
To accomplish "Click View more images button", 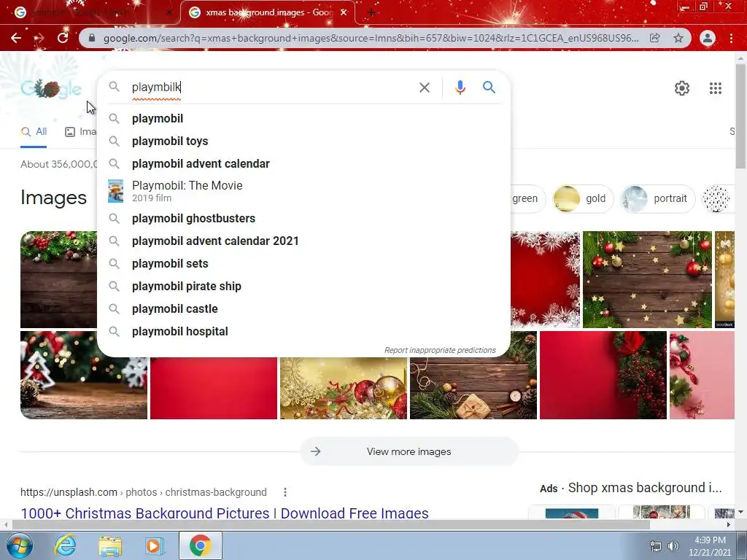I will pos(409,451).
